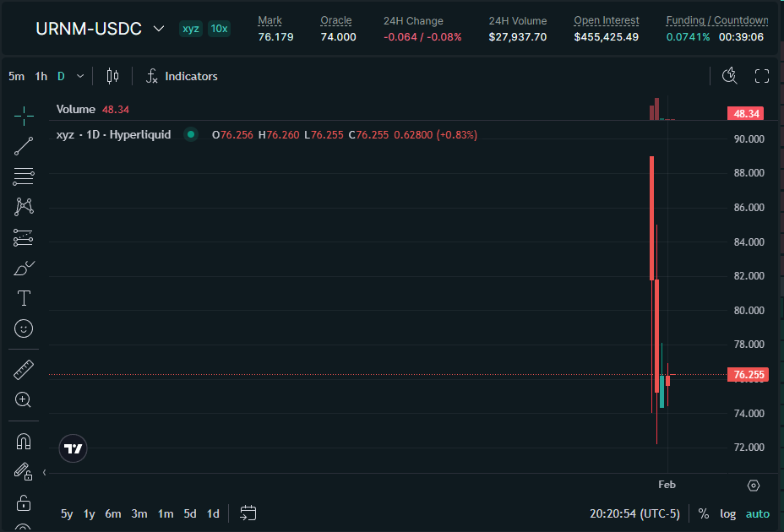The height and width of the screenshot is (532, 784).
Task: Open the emoji icons tool
Action: pos(24,328)
